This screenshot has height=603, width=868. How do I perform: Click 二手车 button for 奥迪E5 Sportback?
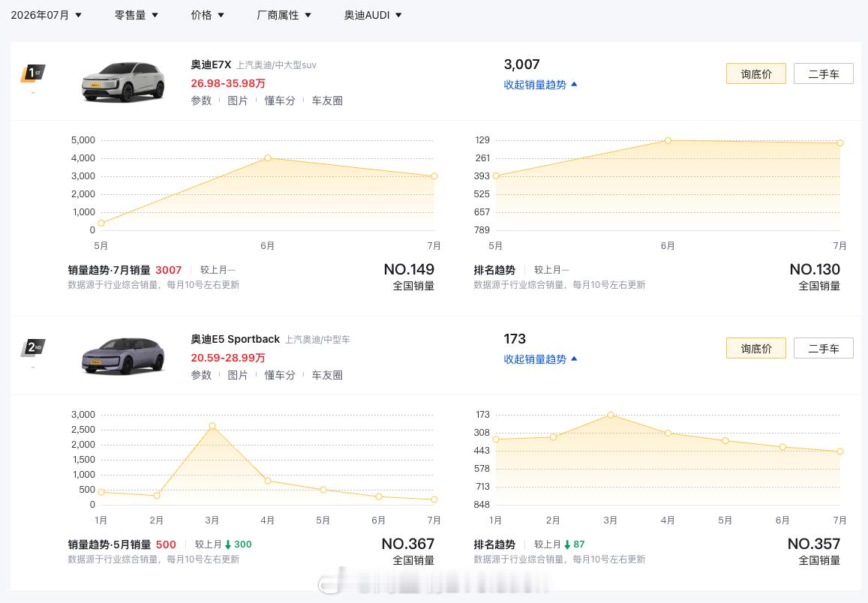(x=823, y=349)
